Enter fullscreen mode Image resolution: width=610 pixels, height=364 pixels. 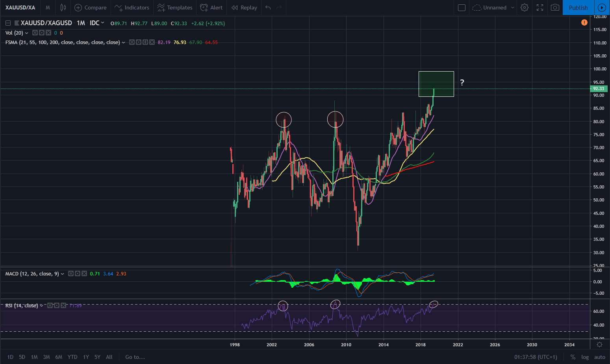pos(540,7)
